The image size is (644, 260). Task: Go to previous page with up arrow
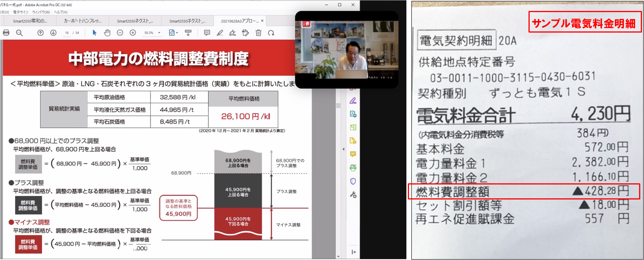coord(41,33)
